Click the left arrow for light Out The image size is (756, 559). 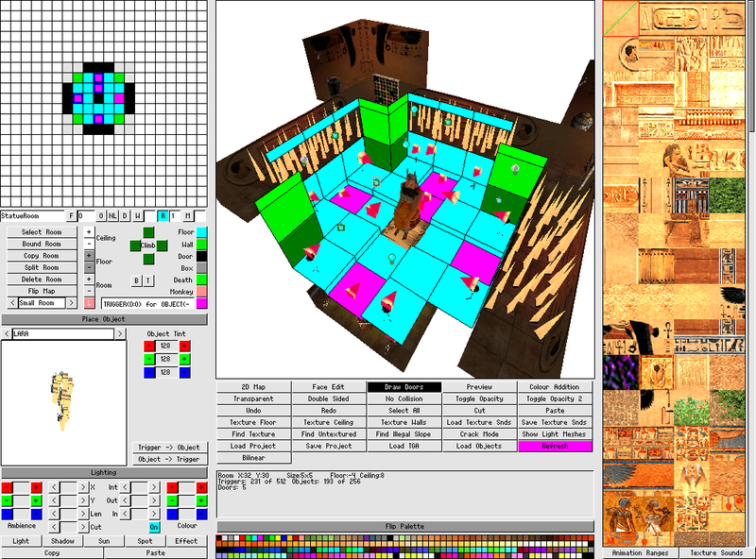coord(125,500)
